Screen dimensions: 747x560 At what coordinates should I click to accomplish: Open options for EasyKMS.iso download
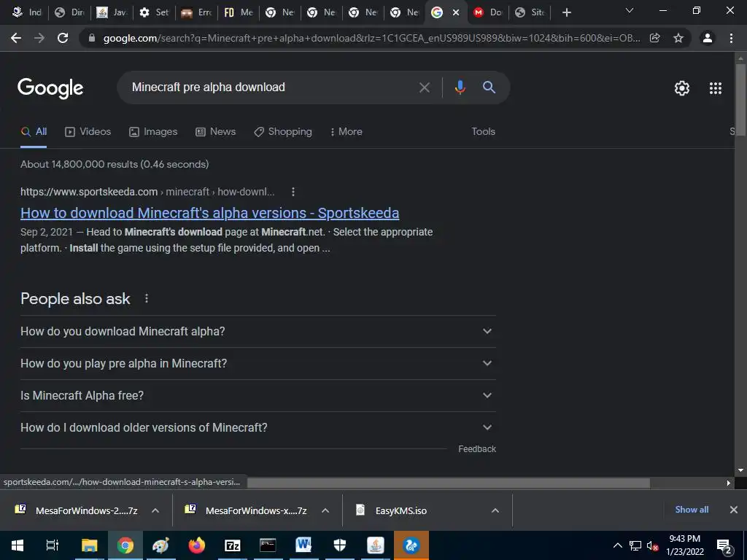coord(495,510)
